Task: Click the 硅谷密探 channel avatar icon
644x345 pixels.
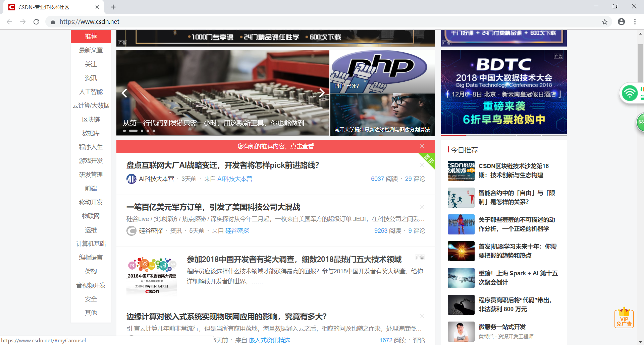Action: (x=131, y=231)
